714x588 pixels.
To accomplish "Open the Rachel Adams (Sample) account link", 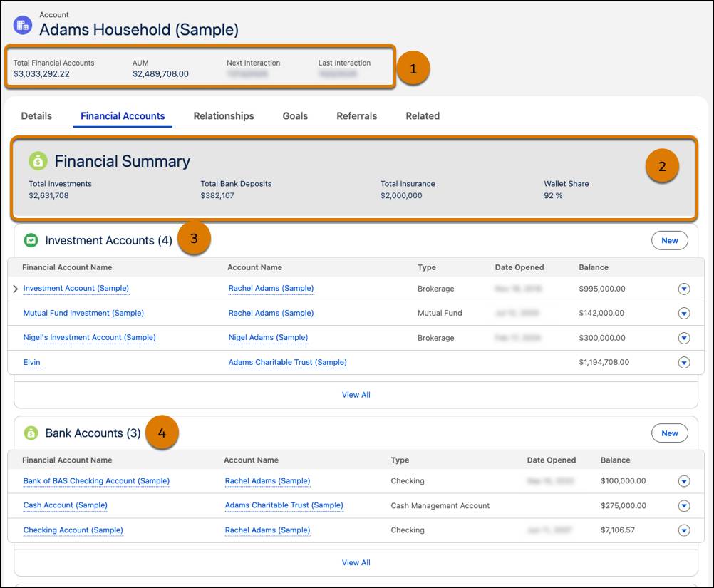I will point(271,289).
